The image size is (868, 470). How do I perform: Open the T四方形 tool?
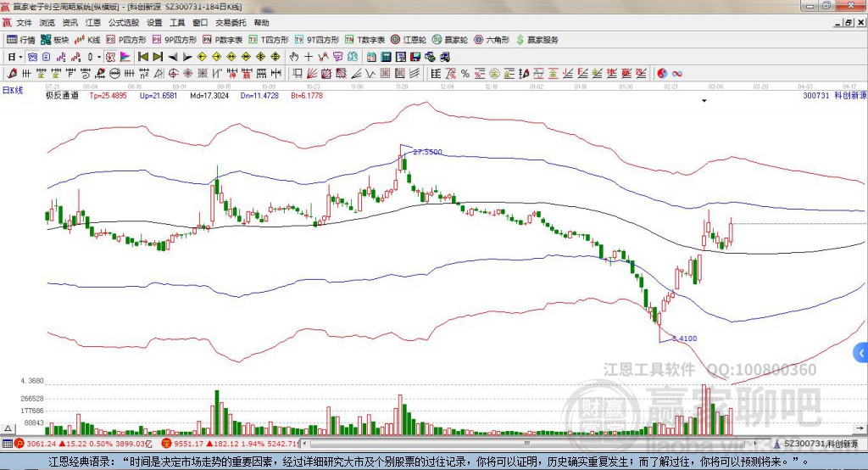click(269, 40)
